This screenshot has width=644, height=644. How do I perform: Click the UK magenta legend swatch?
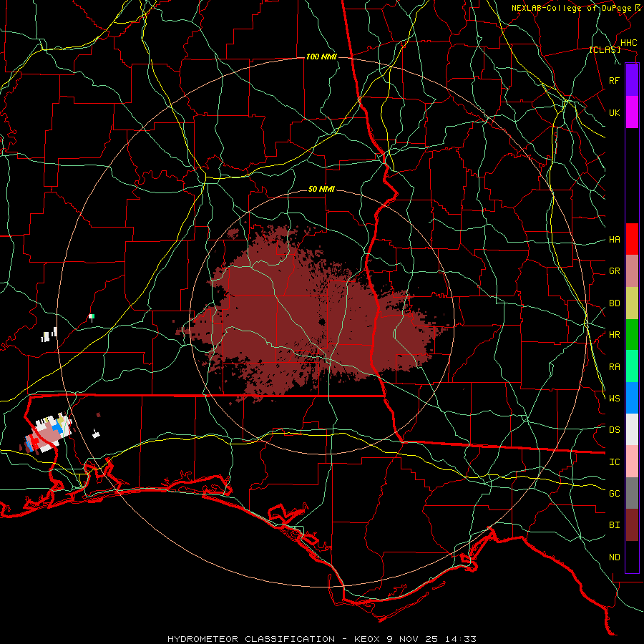click(x=632, y=112)
